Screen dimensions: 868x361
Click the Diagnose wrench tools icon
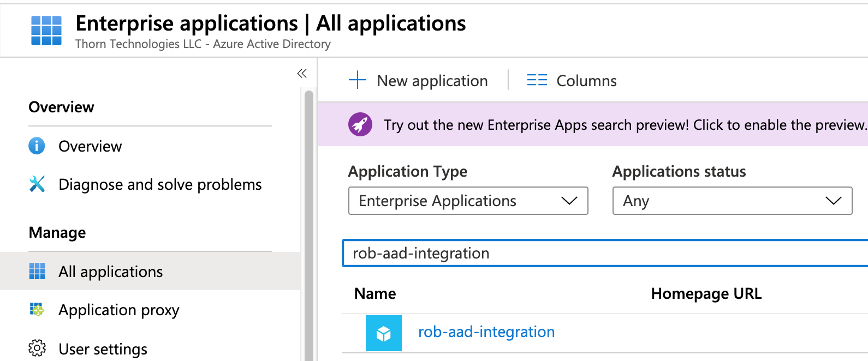pyautogui.click(x=37, y=184)
